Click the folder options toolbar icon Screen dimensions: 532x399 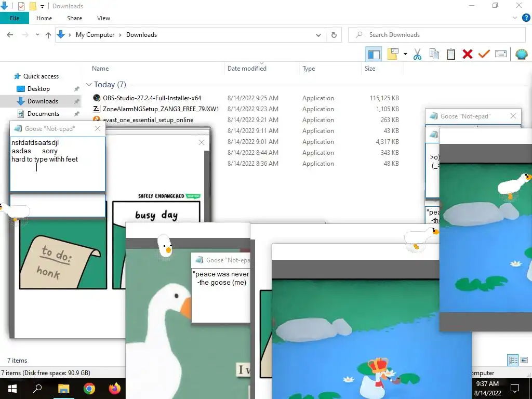393,54
